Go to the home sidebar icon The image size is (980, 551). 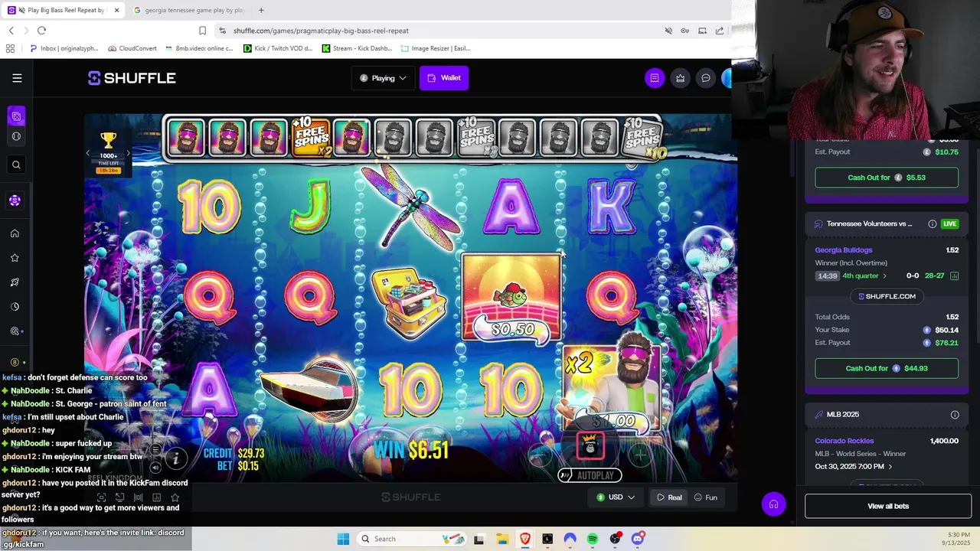click(x=15, y=233)
